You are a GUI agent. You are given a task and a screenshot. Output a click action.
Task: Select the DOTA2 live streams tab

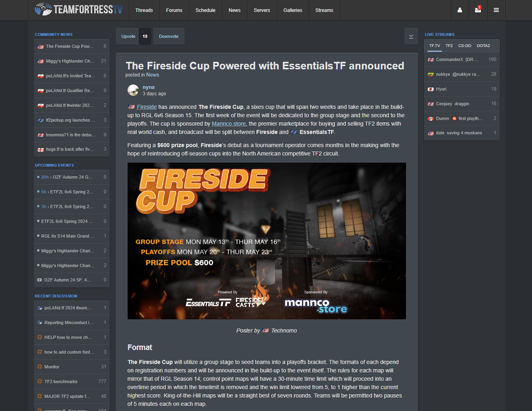click(483, 45)
